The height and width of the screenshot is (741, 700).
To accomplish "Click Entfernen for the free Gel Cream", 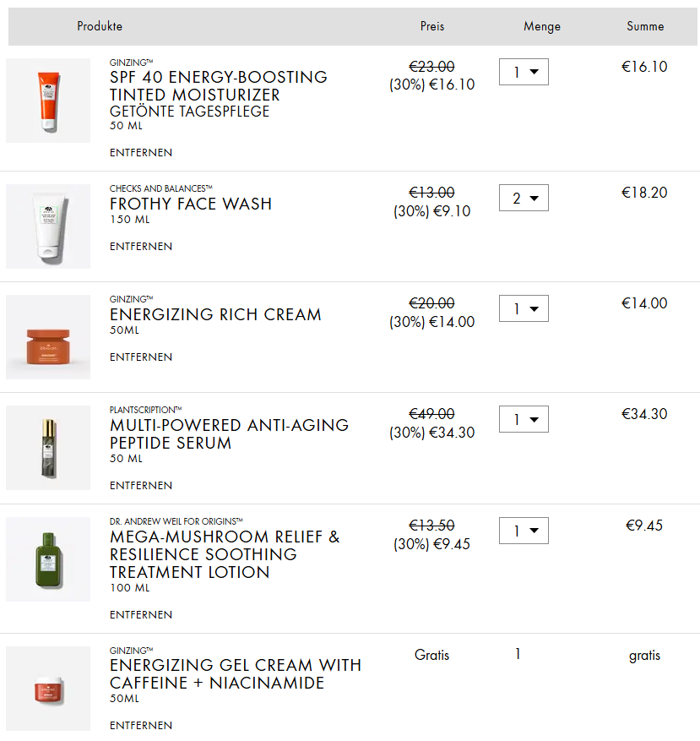I will click(x=141, y=726).
